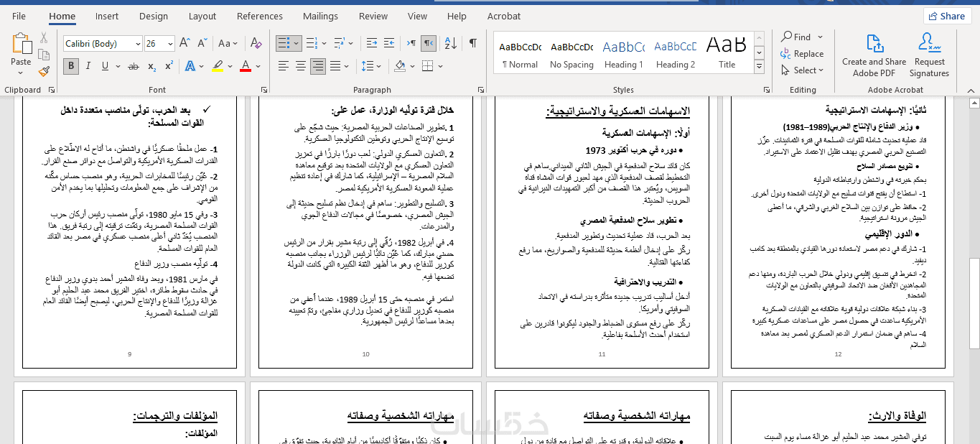Toggle show paragraph marks
Screen dimensions: 980x444
[x=473, y=44]
